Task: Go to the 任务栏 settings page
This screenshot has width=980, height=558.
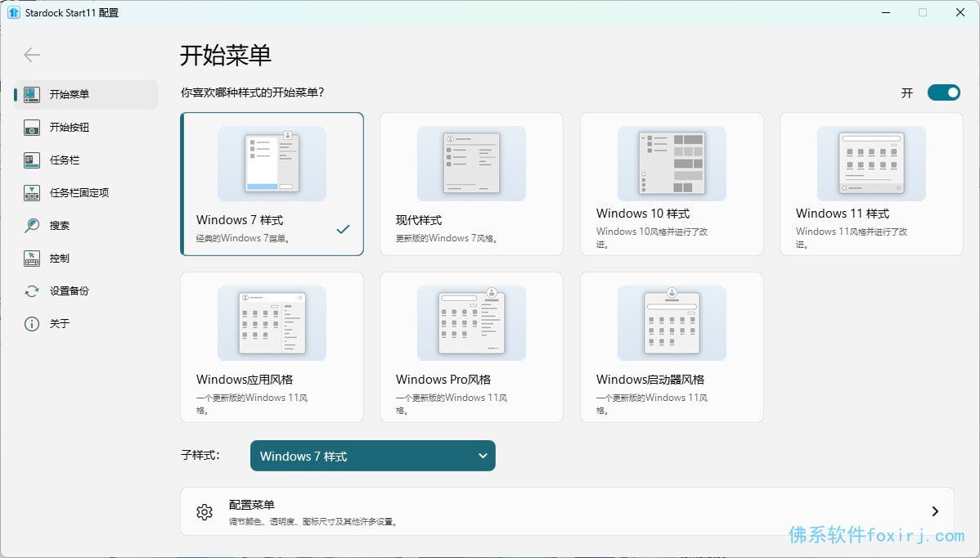Action: [86, 160]
